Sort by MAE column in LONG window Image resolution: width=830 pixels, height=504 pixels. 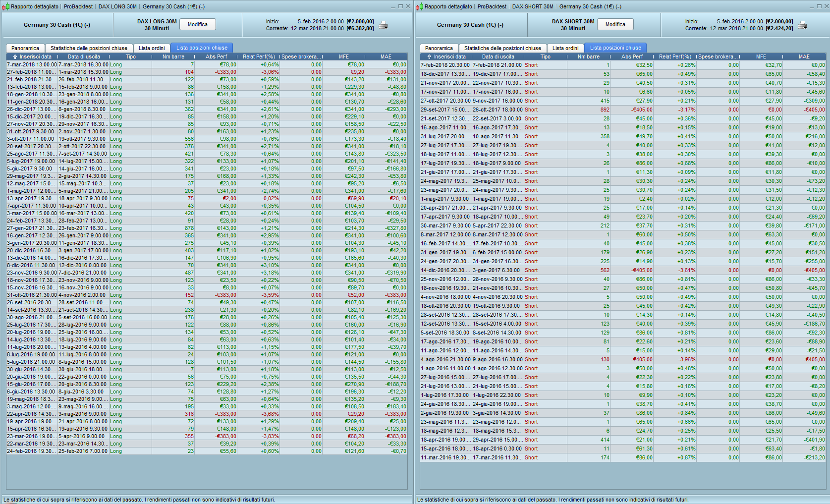tap(386, 57)
